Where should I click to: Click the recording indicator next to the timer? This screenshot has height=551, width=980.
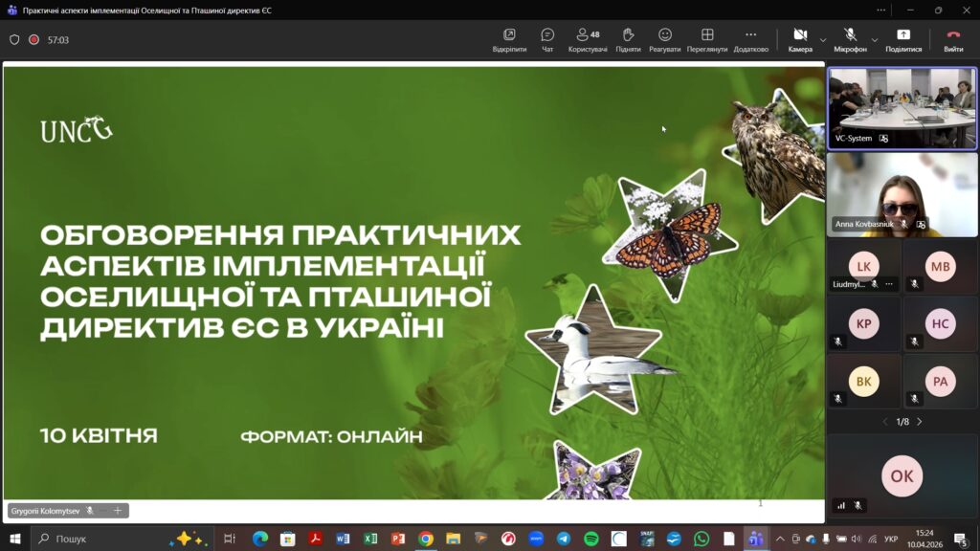point(33,40)
